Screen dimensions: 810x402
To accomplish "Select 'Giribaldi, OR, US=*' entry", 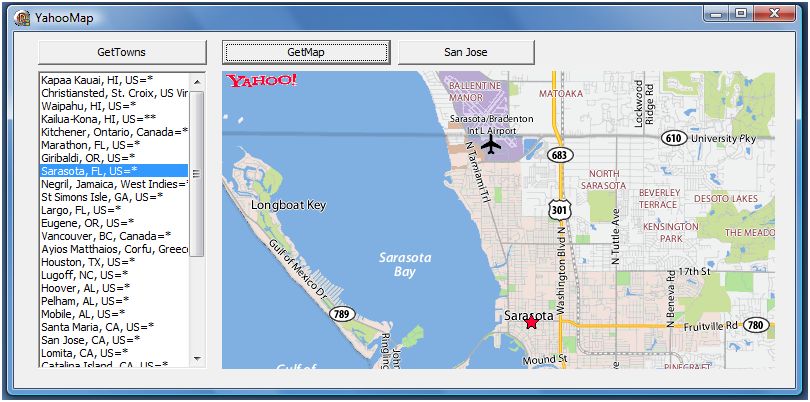I will pyautogui.click(x=114, y=158).
